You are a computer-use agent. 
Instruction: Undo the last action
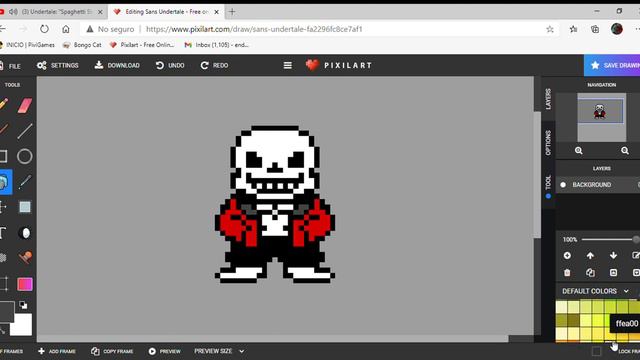[x=170, y=65]
